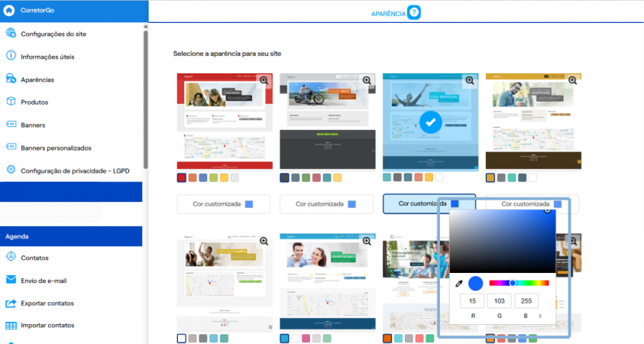Viewport: 644px width, 344px height.
Task: Click the icon beside Banners personalizados
Action: pos(11,147)
